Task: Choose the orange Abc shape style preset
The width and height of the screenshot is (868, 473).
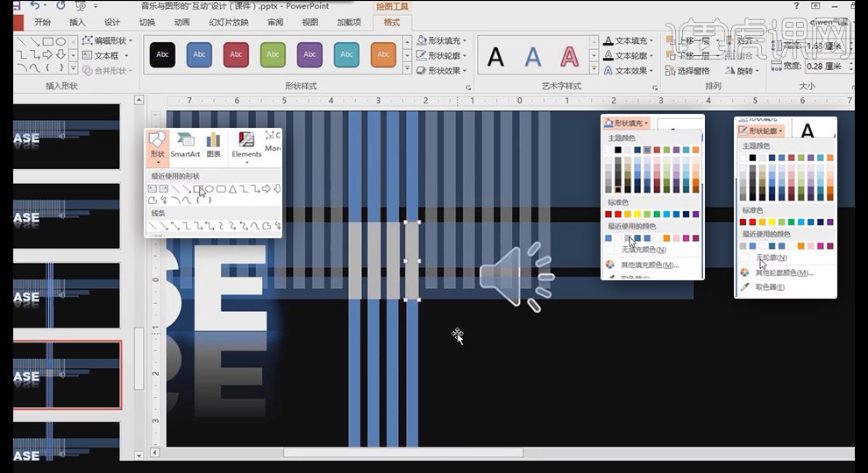Action: point(383,54)
